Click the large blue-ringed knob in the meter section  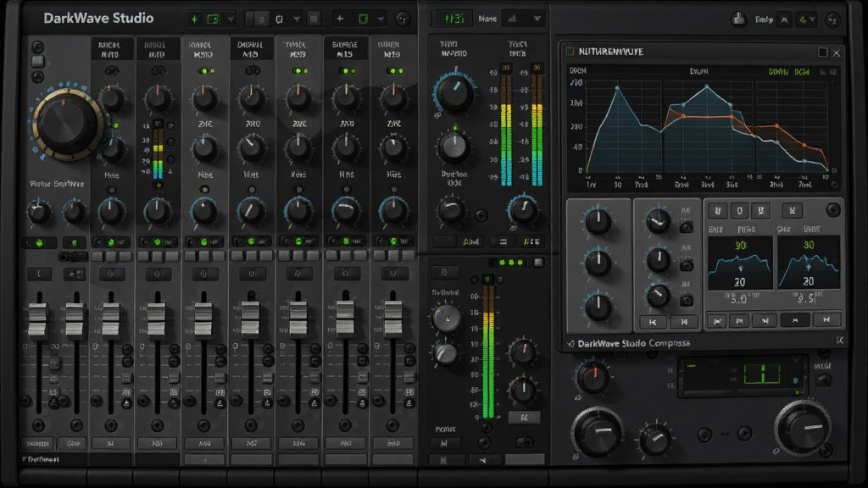click(x=455, y=91)
